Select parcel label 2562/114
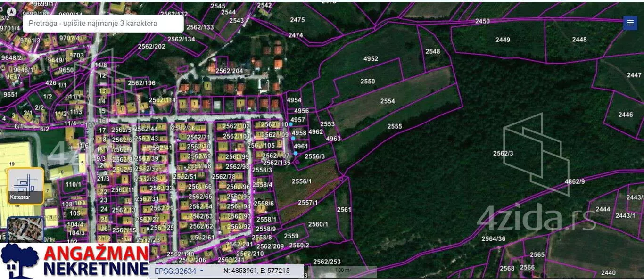 (162, 100)
